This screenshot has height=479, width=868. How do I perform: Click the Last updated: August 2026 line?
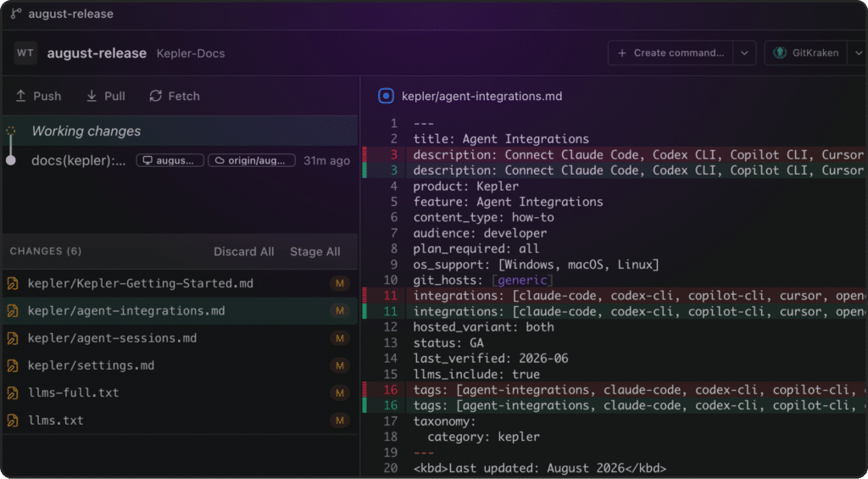(x=540, y=468)
